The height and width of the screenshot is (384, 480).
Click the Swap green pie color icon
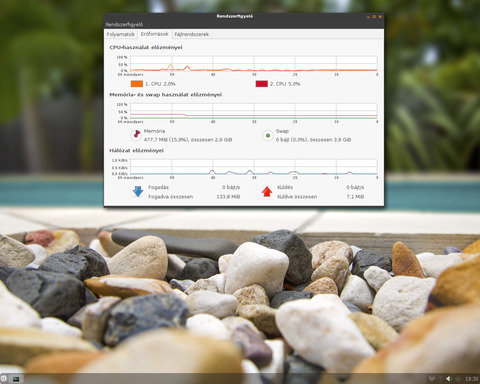coord(268,135)
